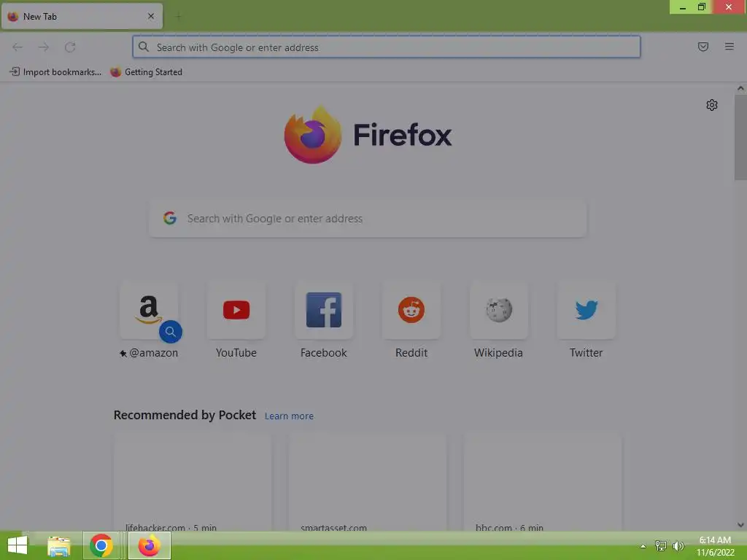Open the Getting Started bookmark
This screenshot has height=560, width=747.
click(146, 72)
